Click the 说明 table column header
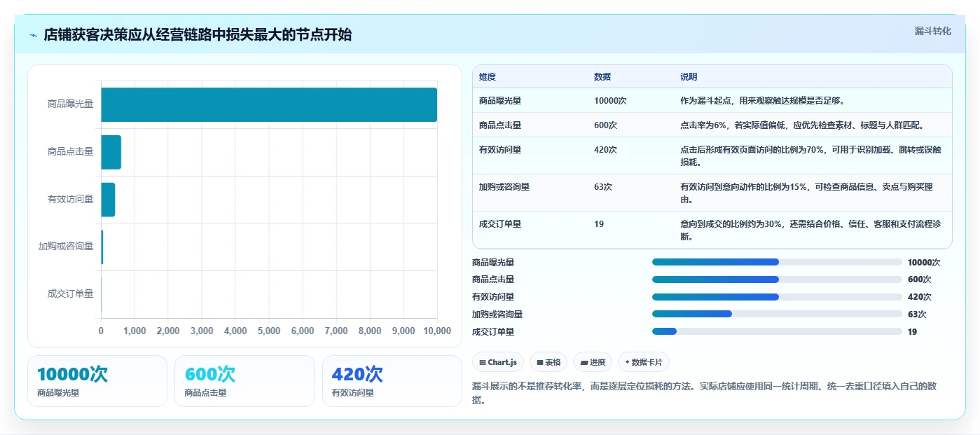 tap(689, 77)
